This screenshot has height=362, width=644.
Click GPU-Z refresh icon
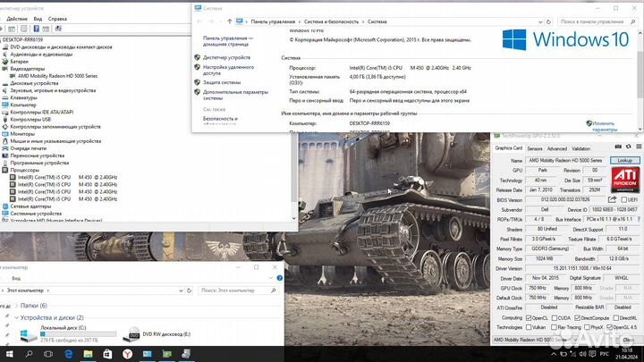pyautogui.click(x=629, y=147)
